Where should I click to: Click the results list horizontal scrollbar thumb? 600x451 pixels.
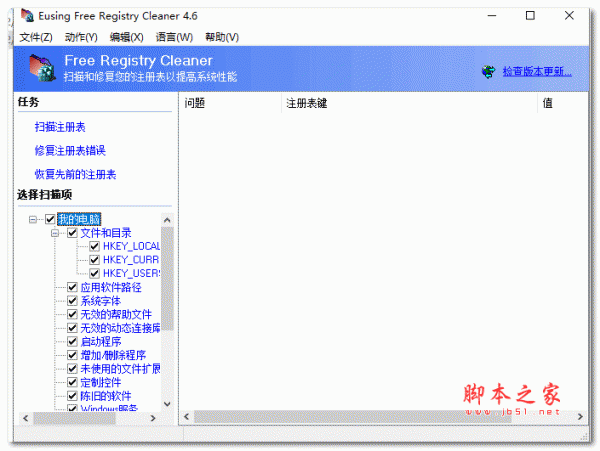pyautogui.click(x=352, y=416)
